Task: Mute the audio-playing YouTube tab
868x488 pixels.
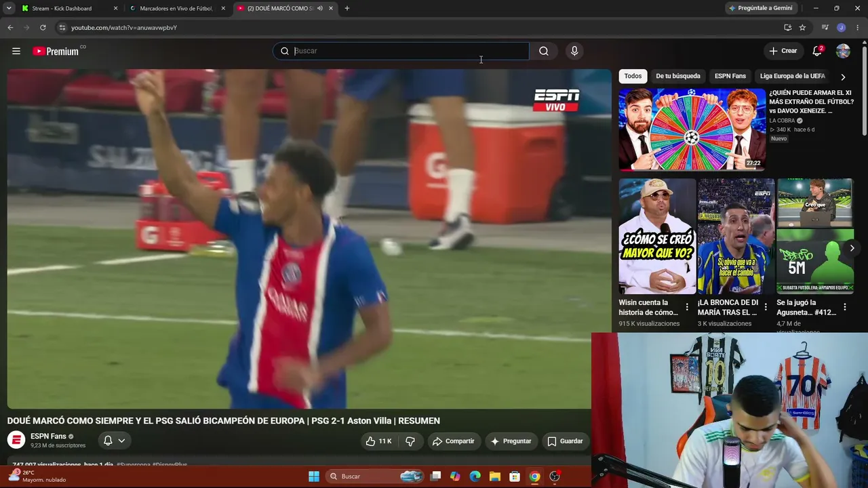Action: 320,8
